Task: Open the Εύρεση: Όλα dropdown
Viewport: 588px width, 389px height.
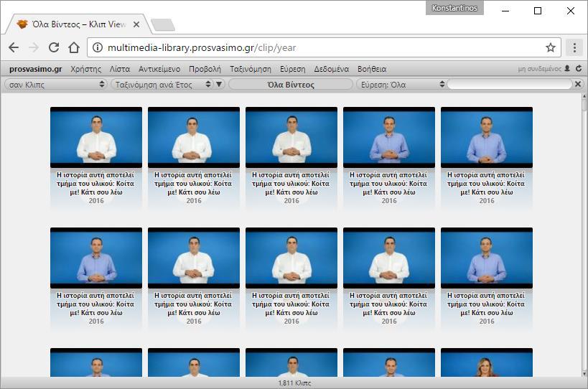Action: point(401,84)
